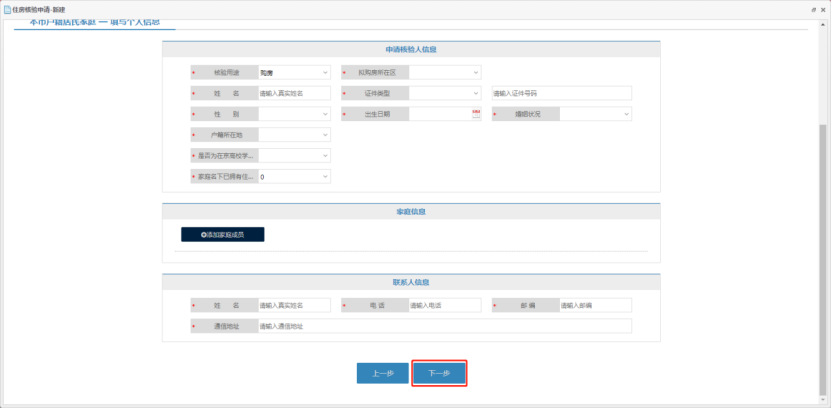
Task: Expand the 婚姻状况 dropdown
Action: pyautogui.click(x=595, y=114)
